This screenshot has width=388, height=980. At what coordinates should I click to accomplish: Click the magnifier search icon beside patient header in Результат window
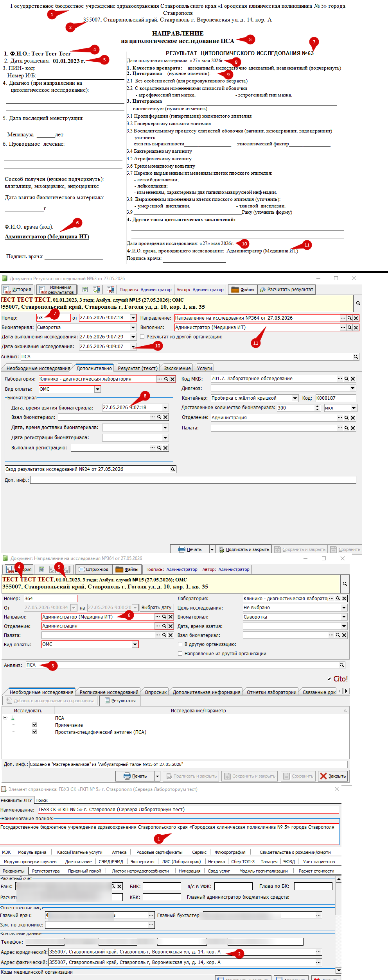click(358, 303)
